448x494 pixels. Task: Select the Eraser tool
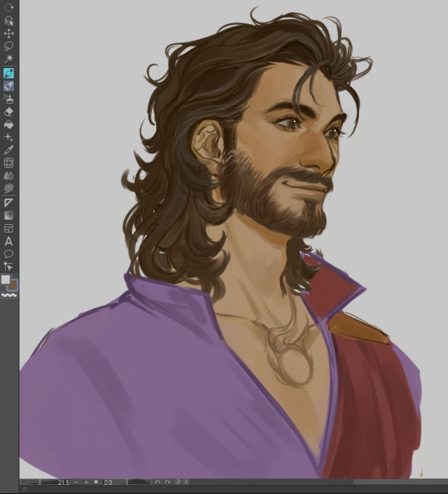pos(9,112)
